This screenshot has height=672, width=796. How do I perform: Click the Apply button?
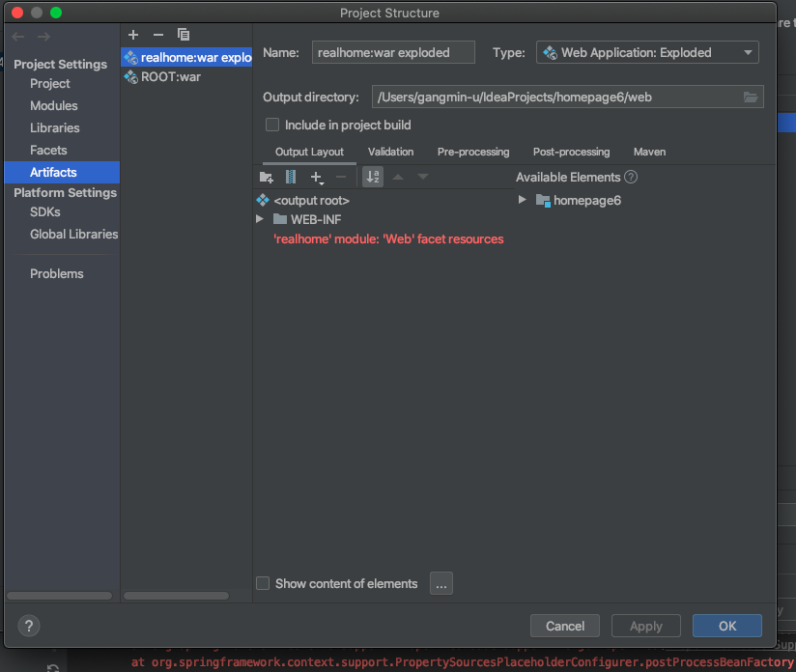(x=646, y=626)
